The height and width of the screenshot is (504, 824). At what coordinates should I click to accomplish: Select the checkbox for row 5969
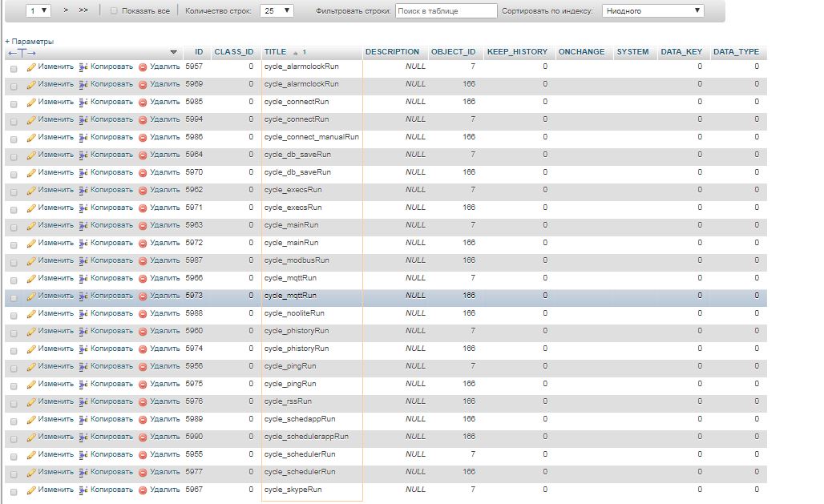pyautogui.click(x=14, y=85)
